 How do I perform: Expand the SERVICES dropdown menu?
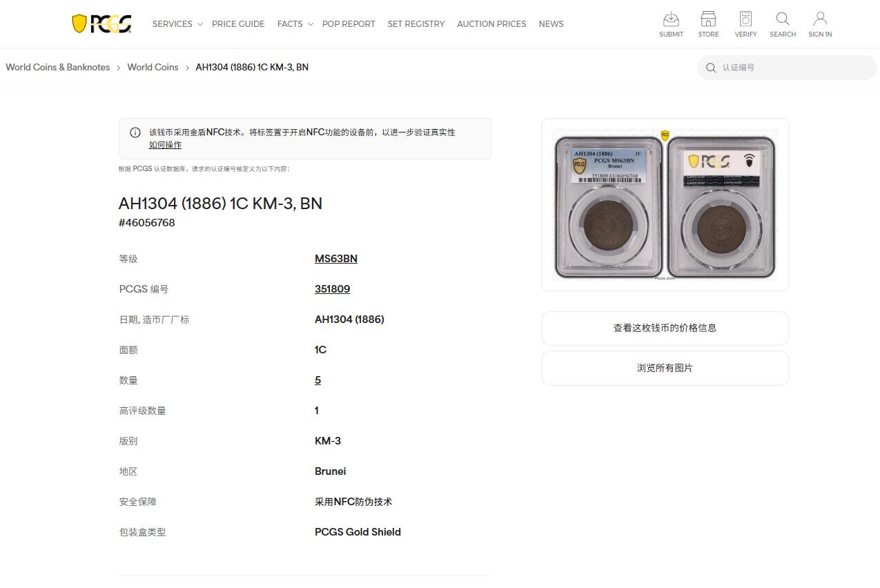click(172, 23)
